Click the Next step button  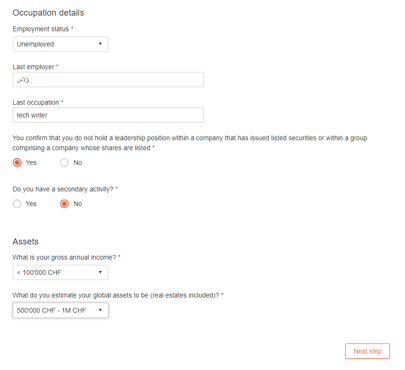367,351
